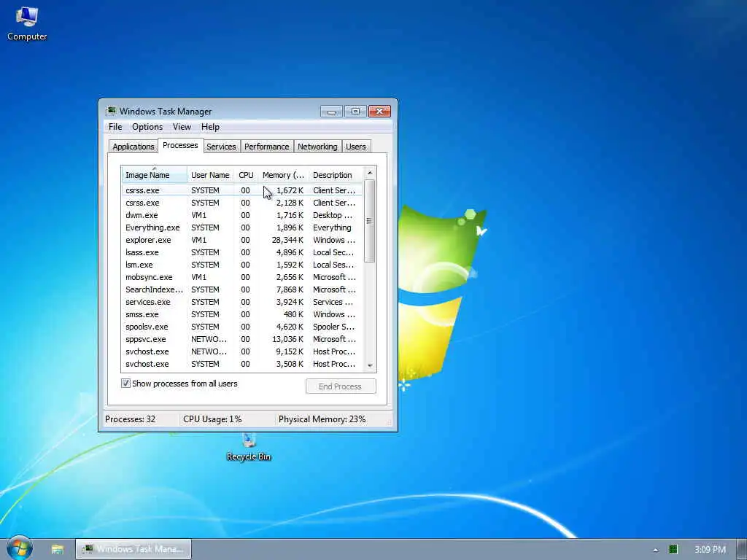Select the lsass.exe process
Viewport: 747px width, 560px height.
click(242, 252)
